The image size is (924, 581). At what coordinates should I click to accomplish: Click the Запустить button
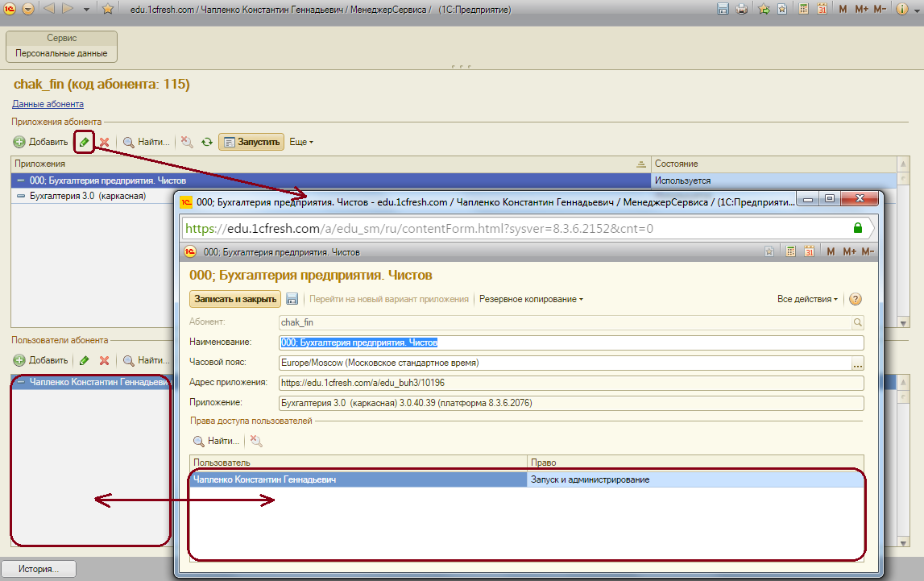tap(251, 142)
